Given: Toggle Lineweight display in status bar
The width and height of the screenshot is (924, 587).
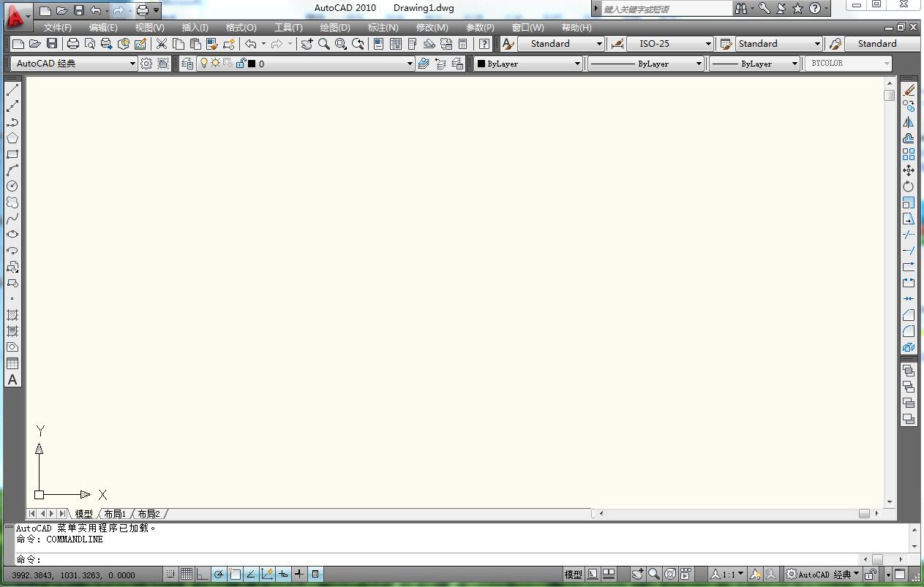Looking at the screenshot, I should click(x=299, y=575).
